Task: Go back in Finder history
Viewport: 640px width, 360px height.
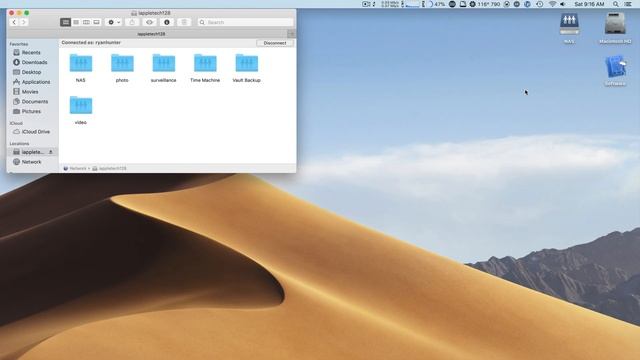Action: 14,22
